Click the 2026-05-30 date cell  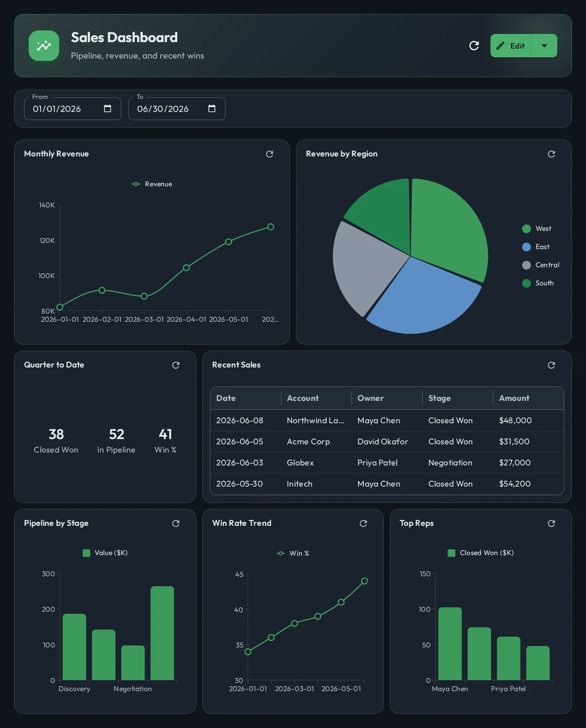click(246, 484)
